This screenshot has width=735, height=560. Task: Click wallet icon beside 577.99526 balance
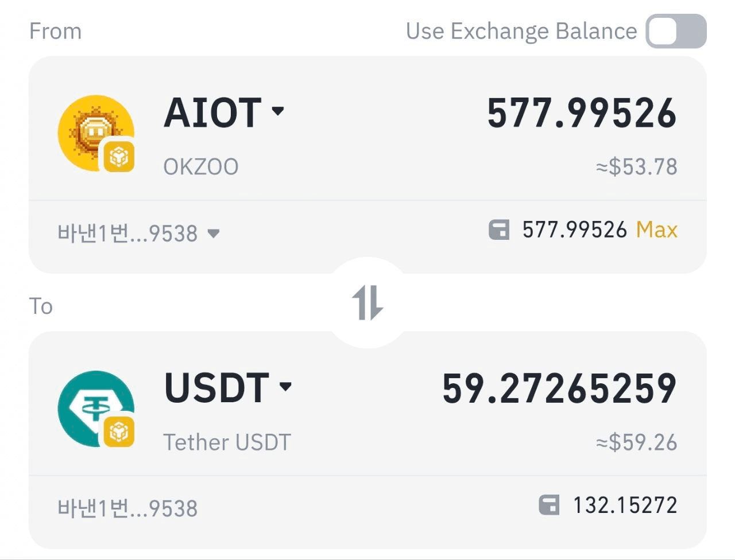point(498,230)
